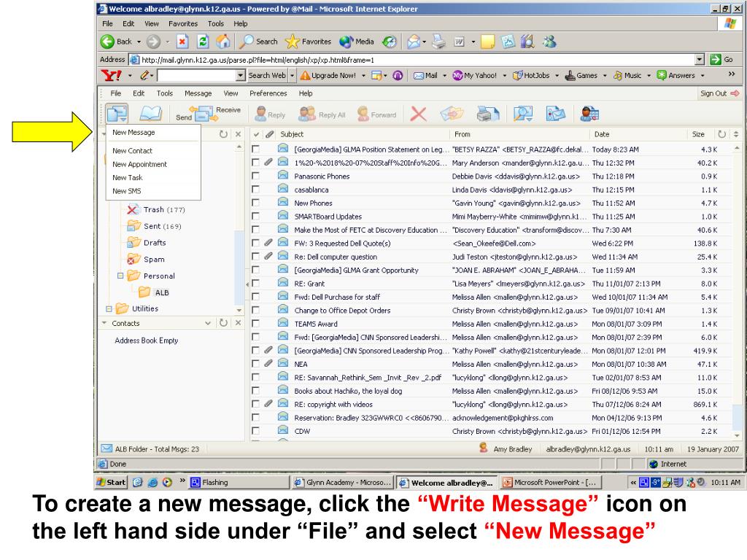The width and height of the screenshot is (747, 560).
Task: Toggle select-all checkmark column header
Action: point(256,134)
